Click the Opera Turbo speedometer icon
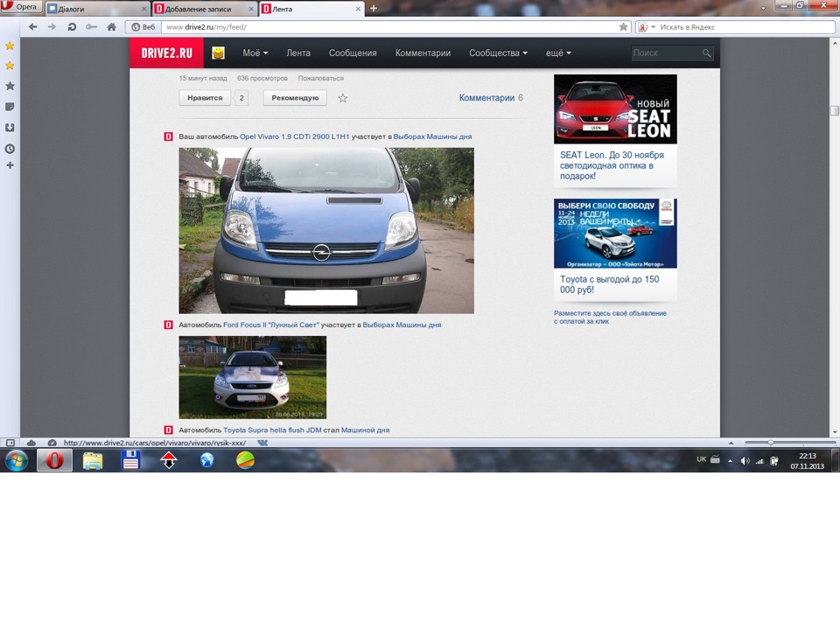This screenshot has height=630, width=840. click(x=52, y=443)
